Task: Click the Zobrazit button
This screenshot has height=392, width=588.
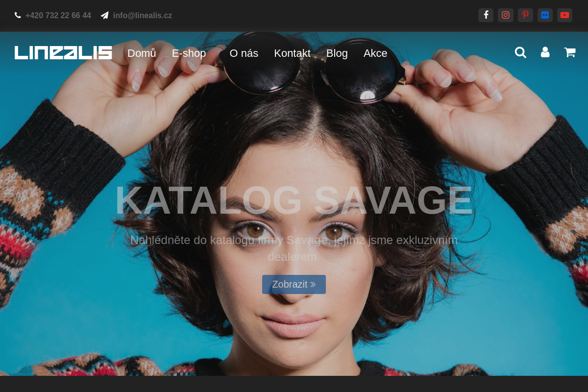Action: (294, 284)
